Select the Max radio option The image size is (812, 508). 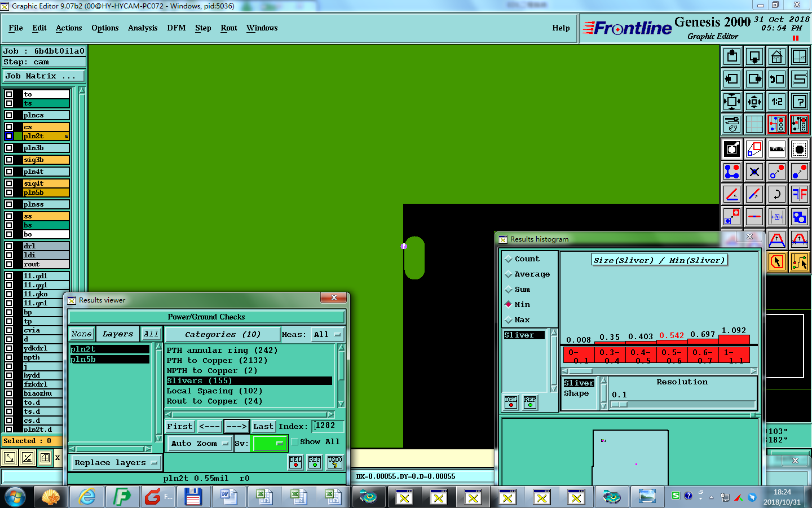[509, 320]
